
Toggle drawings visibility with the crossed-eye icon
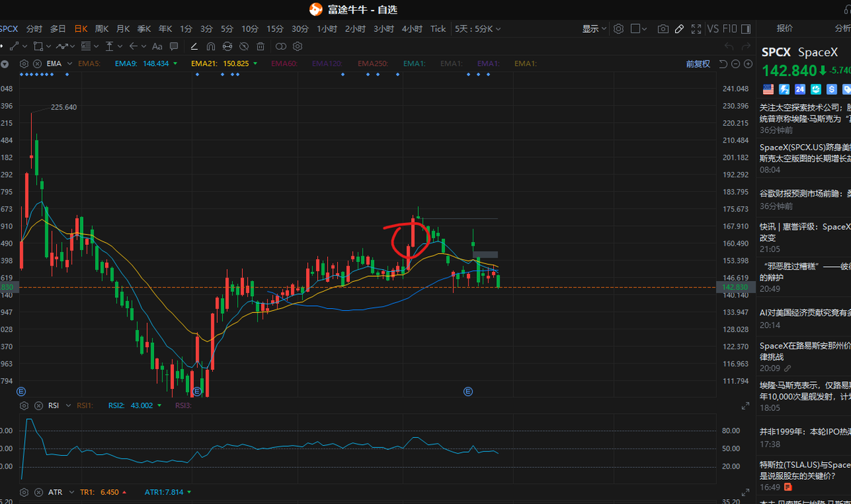click(244, 46)
